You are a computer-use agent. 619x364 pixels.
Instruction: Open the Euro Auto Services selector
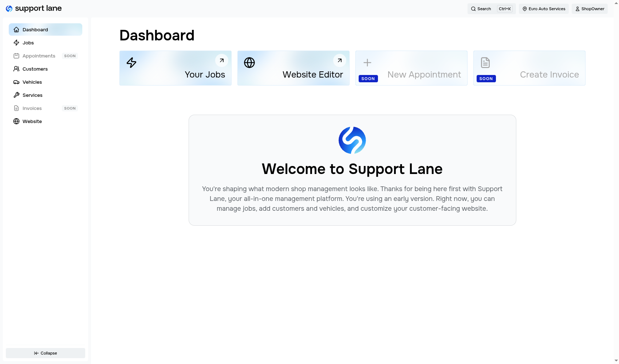tap(544, 9)
